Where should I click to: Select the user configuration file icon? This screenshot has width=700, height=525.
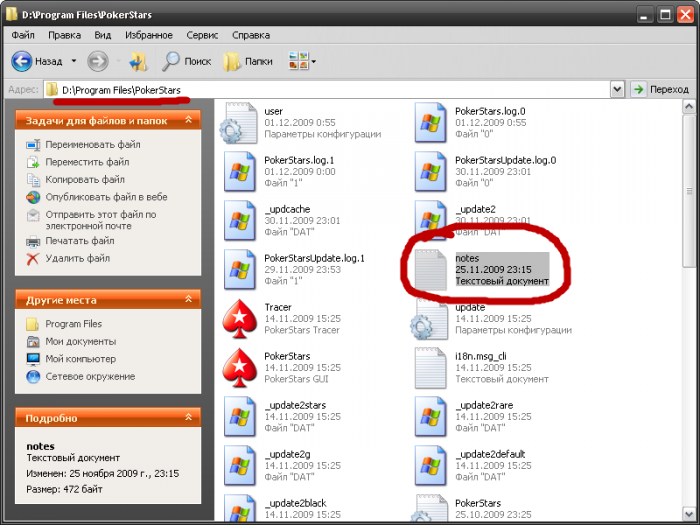point(239,123)
